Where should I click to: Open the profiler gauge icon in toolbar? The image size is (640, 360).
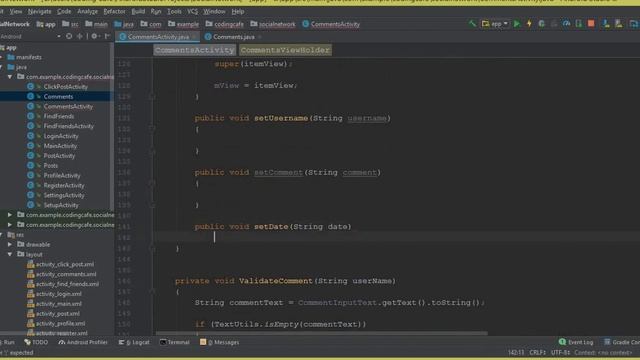tap(567, 24)
